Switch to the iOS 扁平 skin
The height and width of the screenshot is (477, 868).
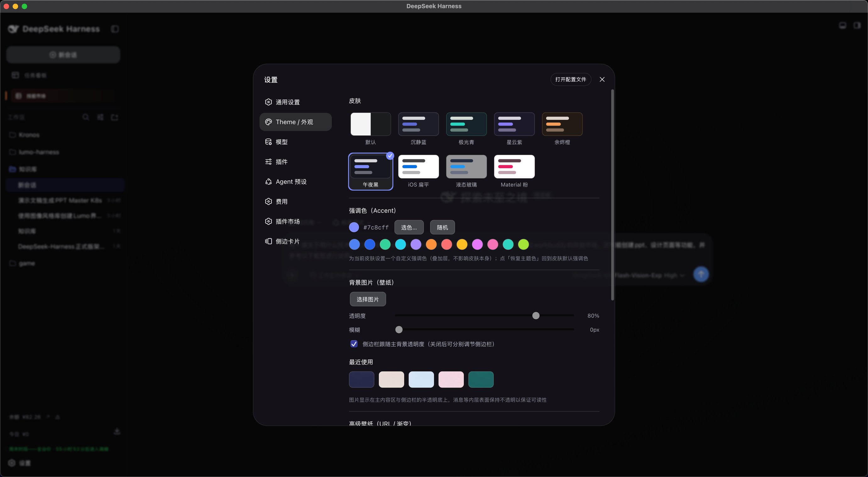pos(419,167)
